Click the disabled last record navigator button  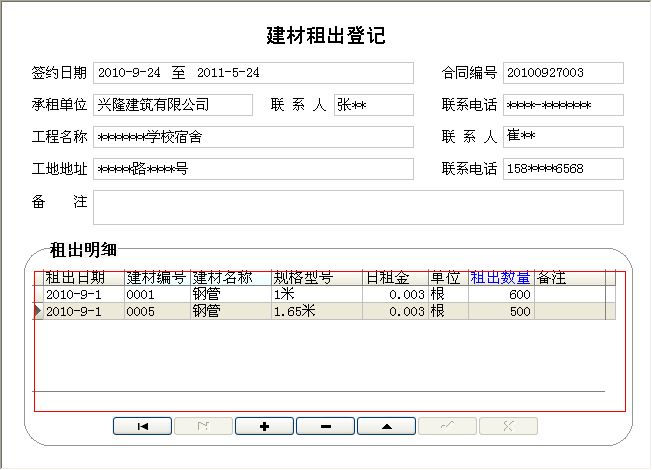click(203, 426)
